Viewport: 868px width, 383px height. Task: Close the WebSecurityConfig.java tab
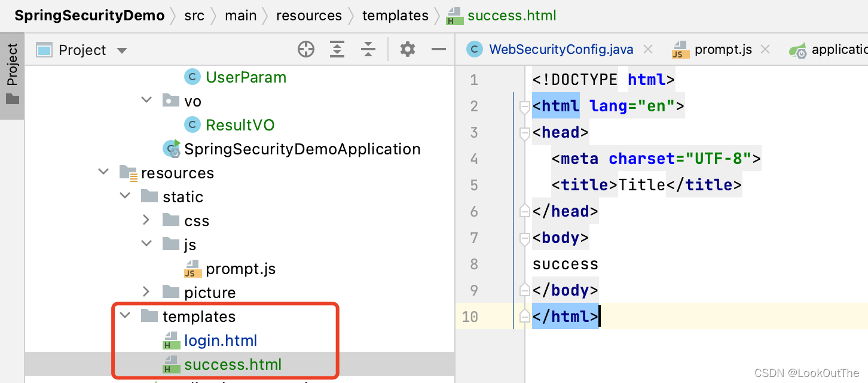pyautogui.click(x=648, y=50)
